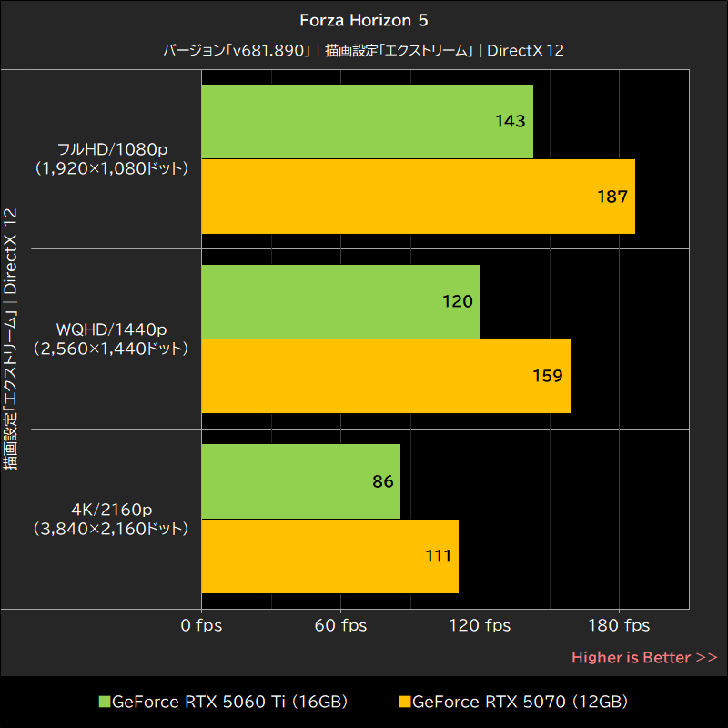Screen dimensions: 728x728
Task: Click the Higher is Better note
Action: (x=644, y=657)
